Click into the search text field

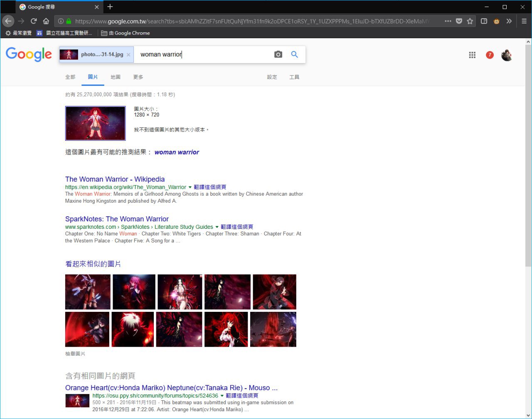[x=204, y=54]
